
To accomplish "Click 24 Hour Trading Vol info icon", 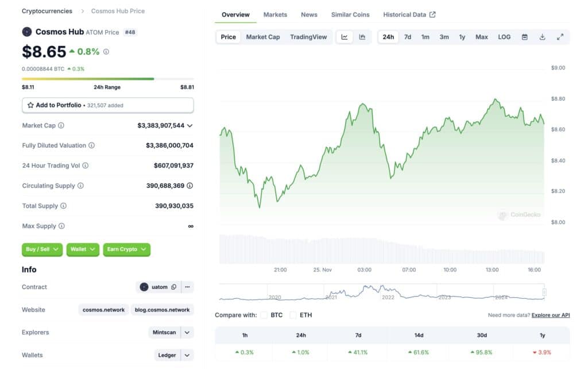I will [86, 166].
